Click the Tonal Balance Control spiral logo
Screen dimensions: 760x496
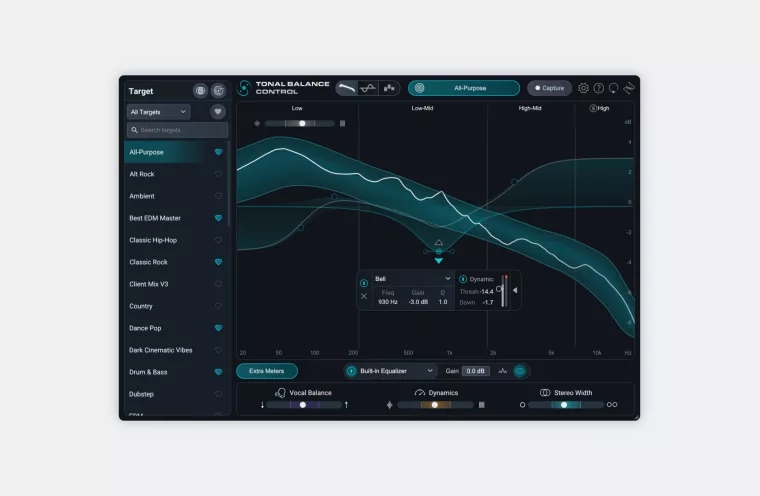pos(244,88)
